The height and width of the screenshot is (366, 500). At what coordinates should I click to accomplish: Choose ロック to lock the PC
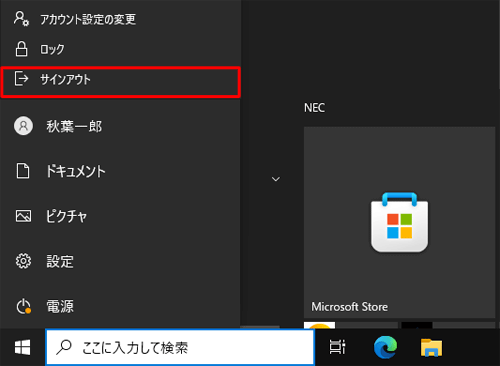coord(120,49)
